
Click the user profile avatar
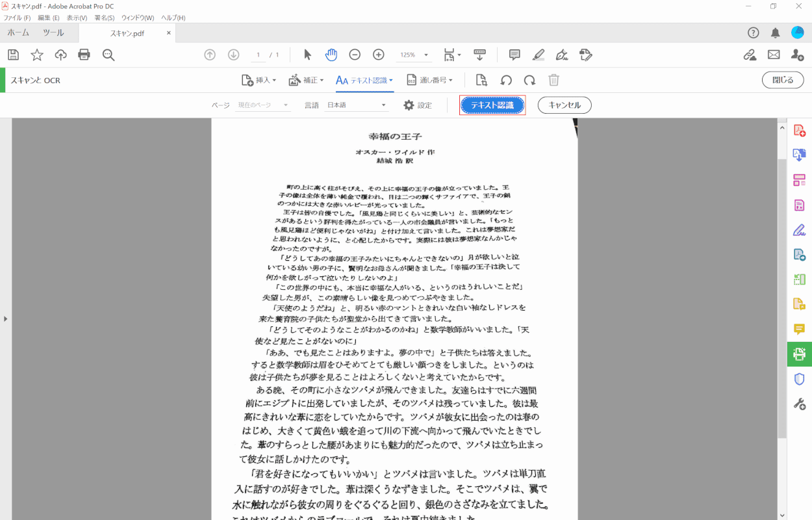(798, 32)
